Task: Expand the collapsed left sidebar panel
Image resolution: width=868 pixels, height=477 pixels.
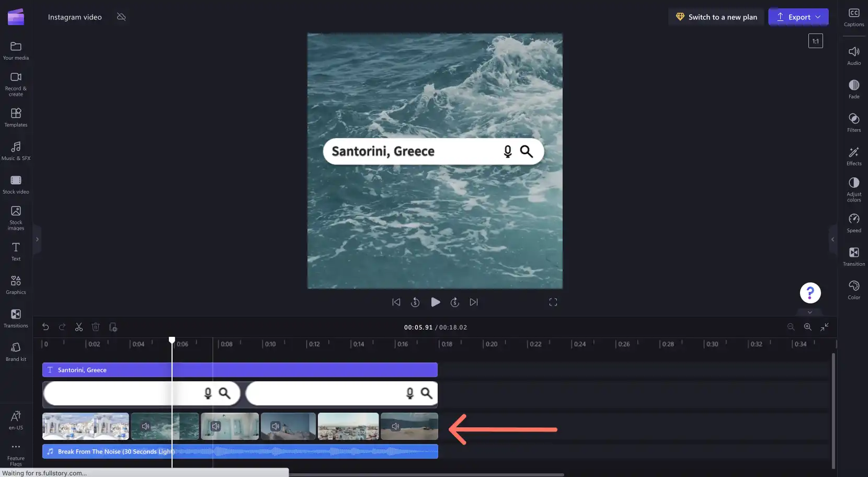Action: (x=37, y=239)
